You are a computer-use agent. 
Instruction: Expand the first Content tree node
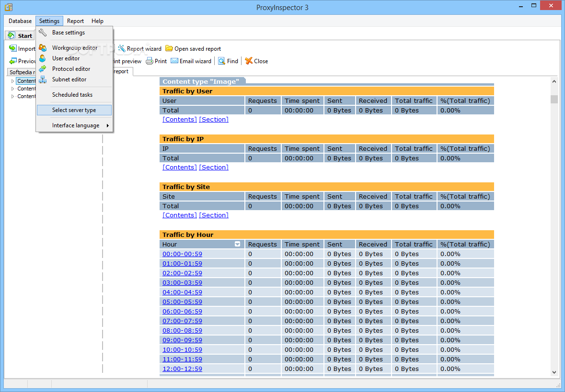[13, 81]
